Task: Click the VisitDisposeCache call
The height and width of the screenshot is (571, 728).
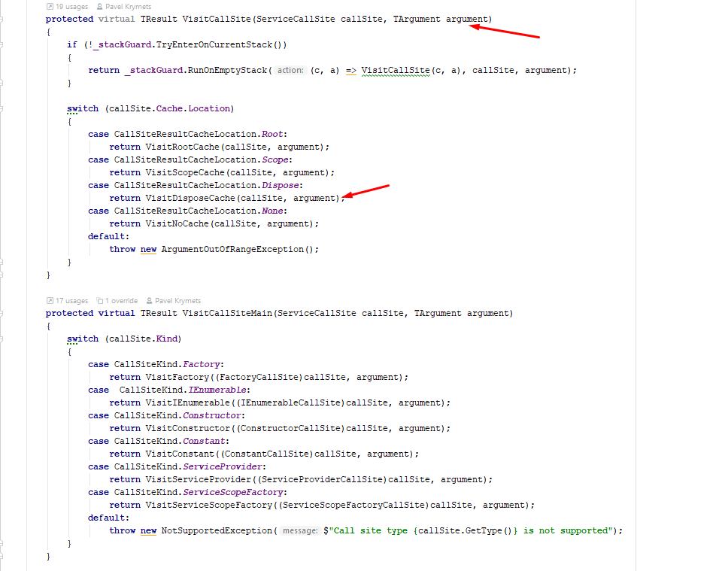Action: tap(190, 198)
